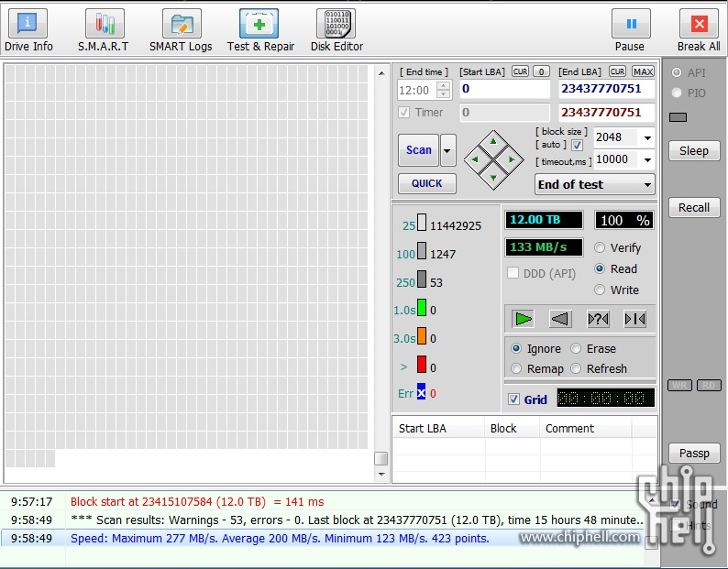Screen dimensions: 728x569
Task: Click the CUR button for Start LBA
Action: [520, 71]
